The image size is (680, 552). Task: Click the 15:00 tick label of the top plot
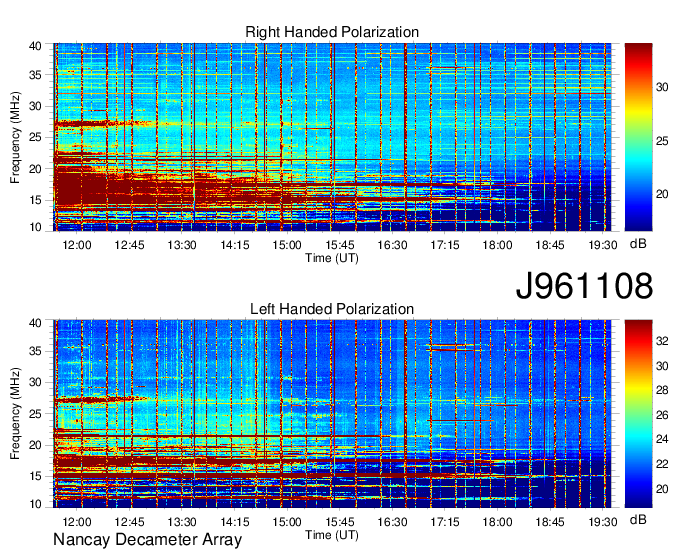click(287, 245)
